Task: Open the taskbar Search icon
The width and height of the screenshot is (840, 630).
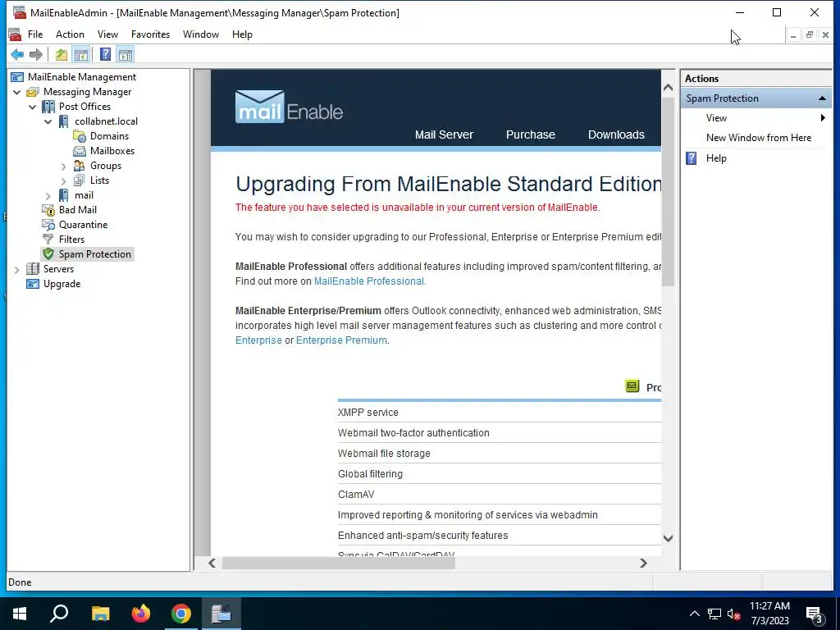Action: click(x=59, y=614)
